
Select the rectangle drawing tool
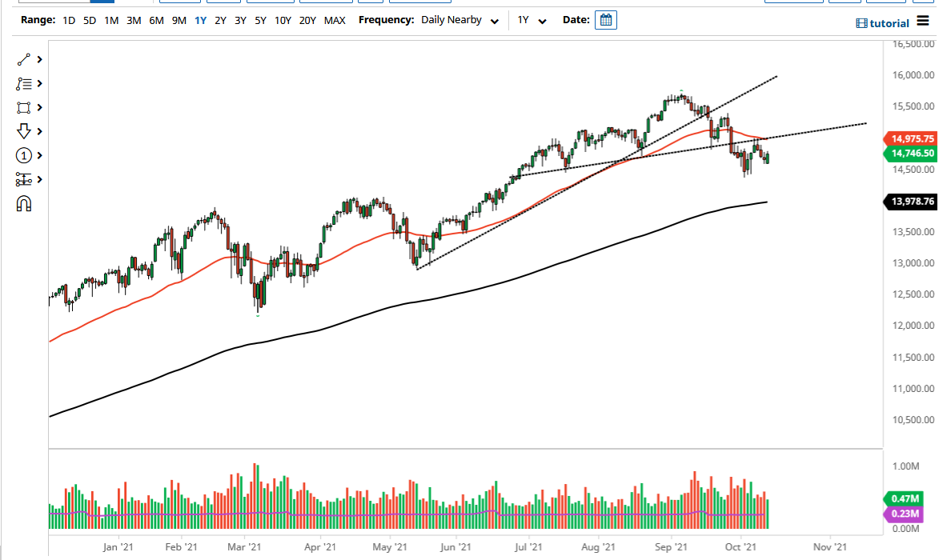24,107
